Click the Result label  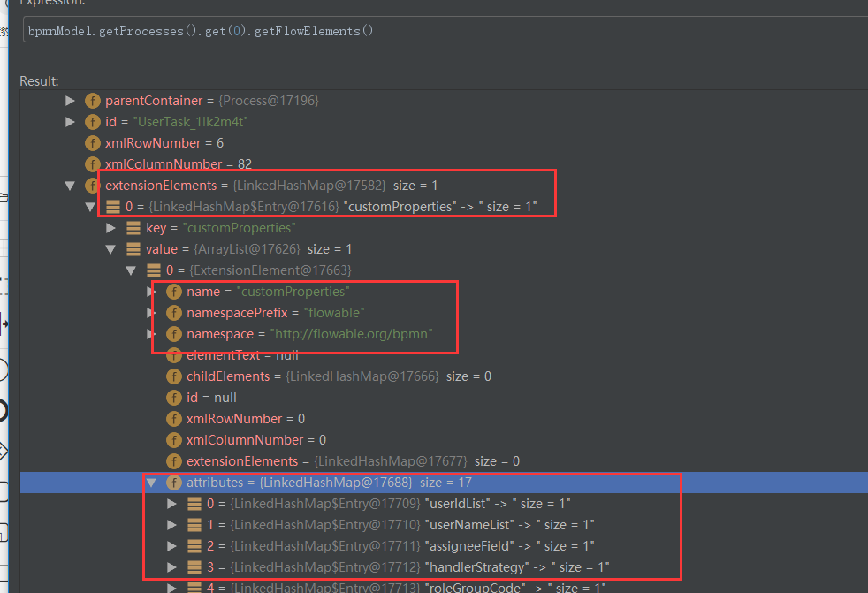coord(39,80)
